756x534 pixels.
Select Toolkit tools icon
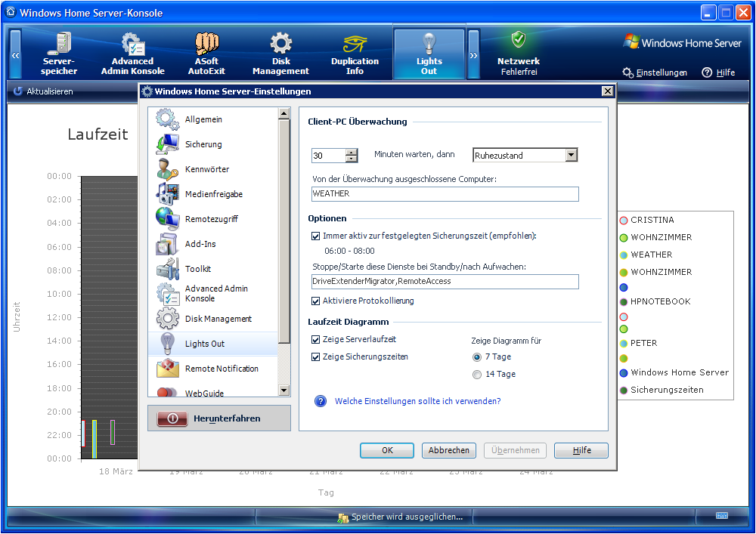[167, 269]
